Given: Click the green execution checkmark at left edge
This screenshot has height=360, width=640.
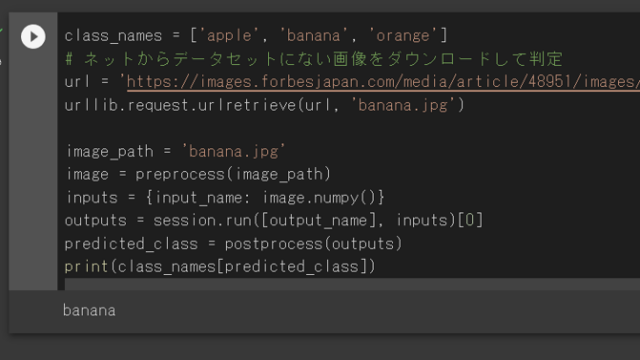Looking at the screenshot, I should [x=1, y=31].
